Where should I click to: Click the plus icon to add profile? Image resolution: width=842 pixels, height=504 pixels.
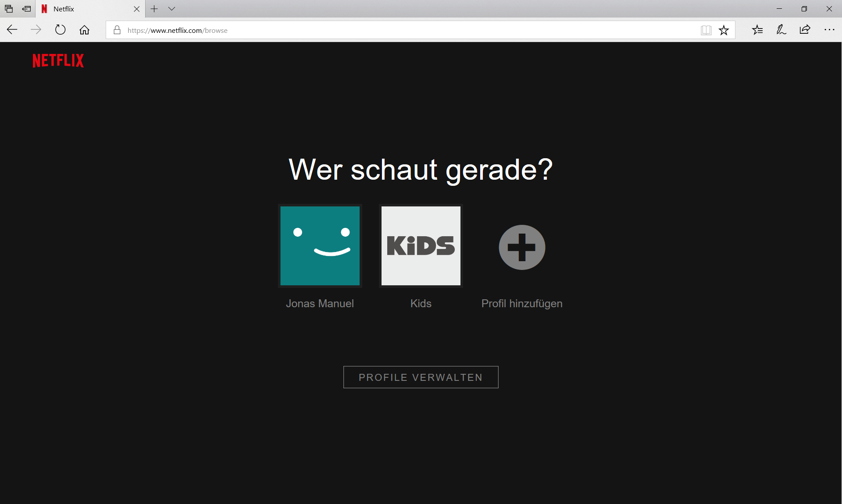[x=522, y=247]
